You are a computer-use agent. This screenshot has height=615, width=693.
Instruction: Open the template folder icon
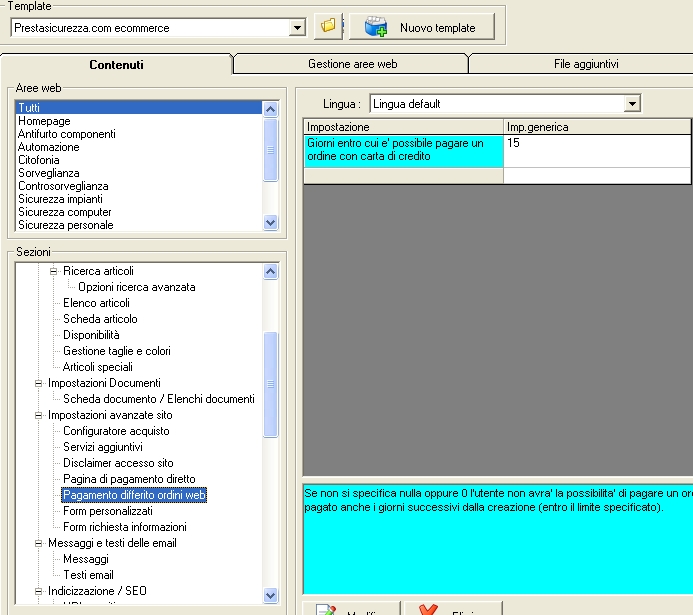tap(328, 27)
